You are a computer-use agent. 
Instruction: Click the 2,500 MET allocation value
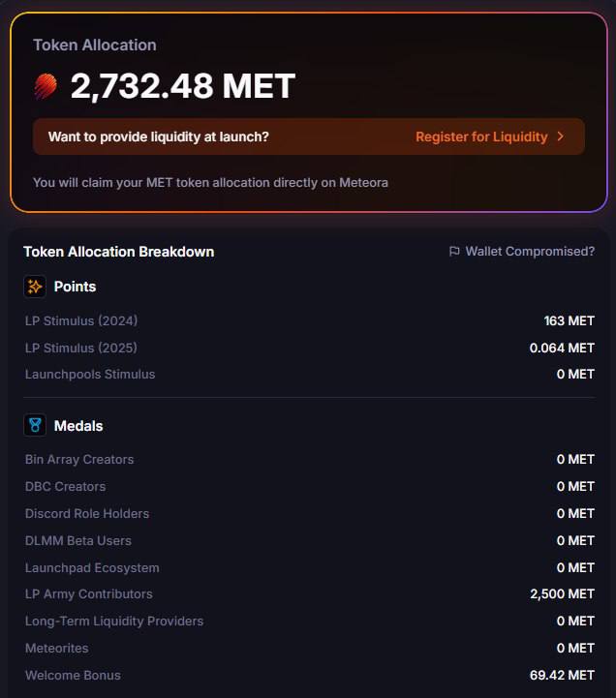tap(562, 593)
